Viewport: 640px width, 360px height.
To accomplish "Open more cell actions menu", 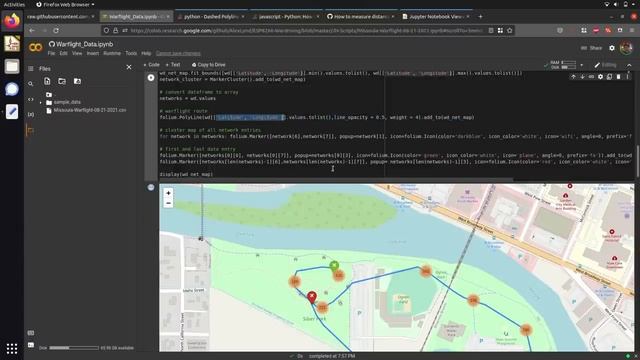I will 627,77.
